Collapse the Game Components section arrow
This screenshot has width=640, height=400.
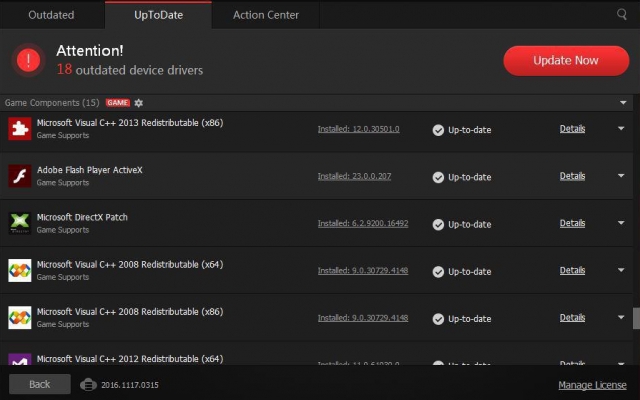tap(623, 102)
